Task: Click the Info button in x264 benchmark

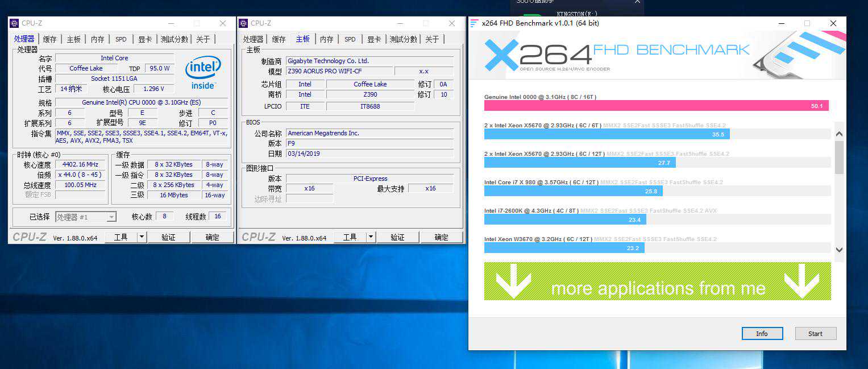Action: (762, 334)
